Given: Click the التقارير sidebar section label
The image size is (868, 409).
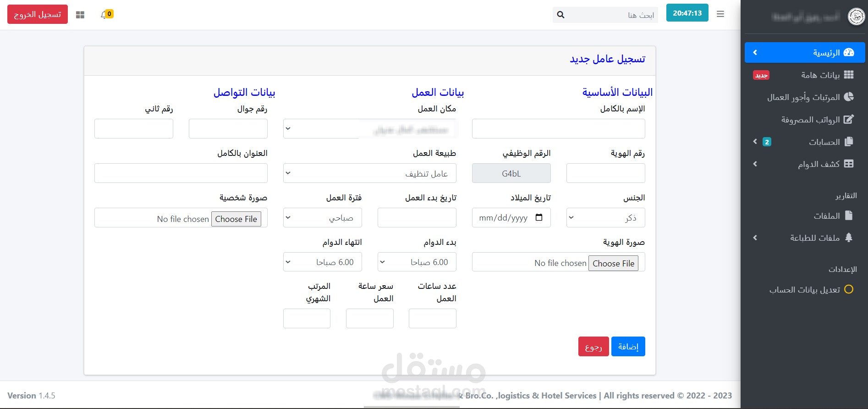Looking at the screenshot, I should 846,195.
